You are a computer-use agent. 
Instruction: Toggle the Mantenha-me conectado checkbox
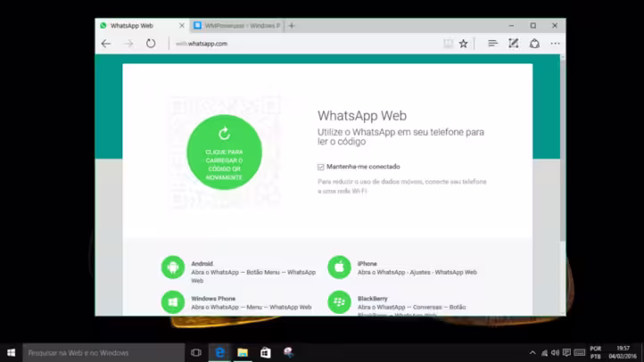pos(321,167)
